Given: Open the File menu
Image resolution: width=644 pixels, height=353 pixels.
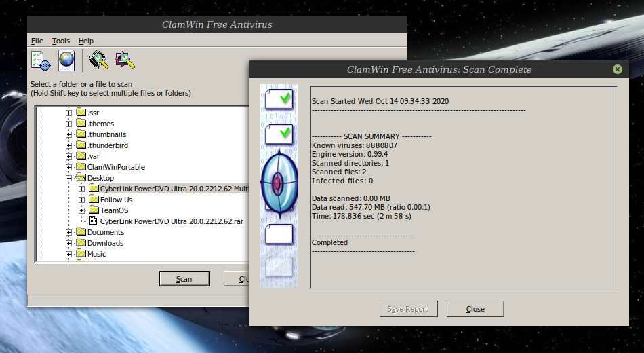Looking at the screenshot, I should pos(37,41).
